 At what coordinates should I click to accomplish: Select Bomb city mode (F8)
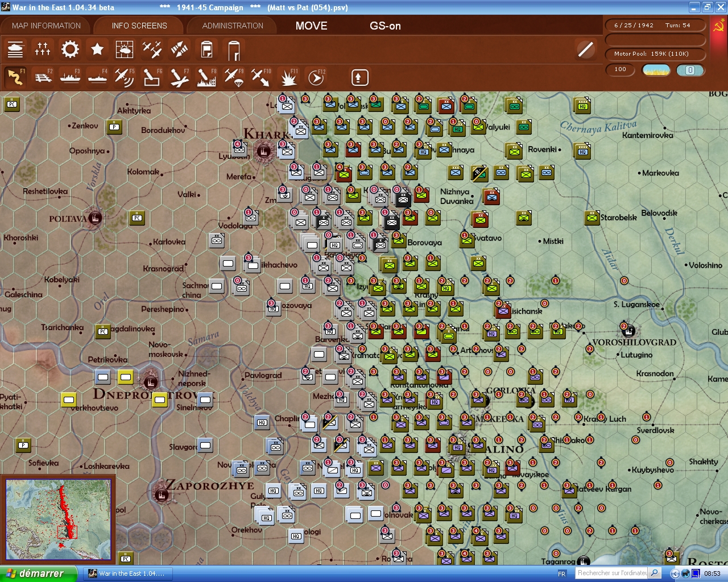pyautogui.click(x=206, y=77)
